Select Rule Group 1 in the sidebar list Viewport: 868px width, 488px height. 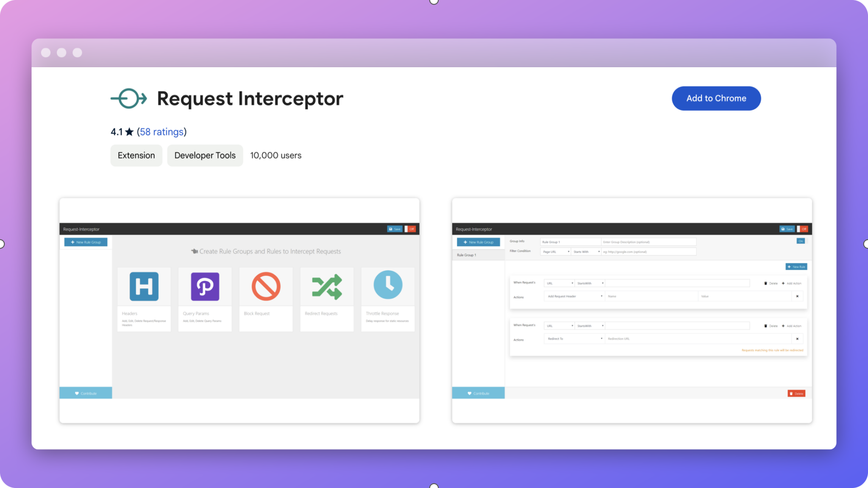[479, 255]
